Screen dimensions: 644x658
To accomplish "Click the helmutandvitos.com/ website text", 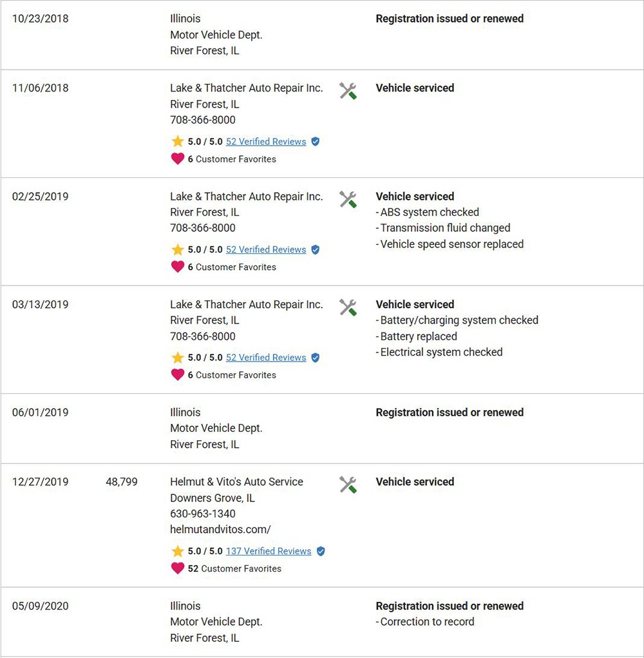I will pos(220,529).
